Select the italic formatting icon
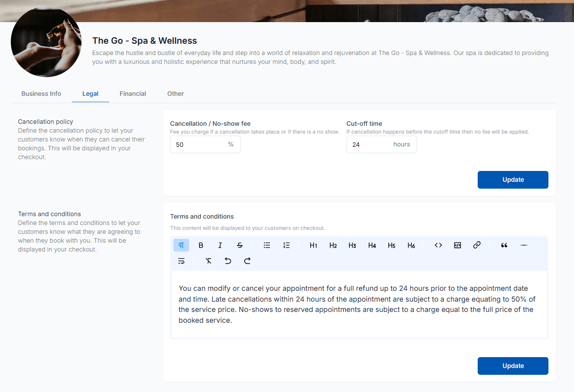This screenshot has width=574, height=392. (220, 245)
